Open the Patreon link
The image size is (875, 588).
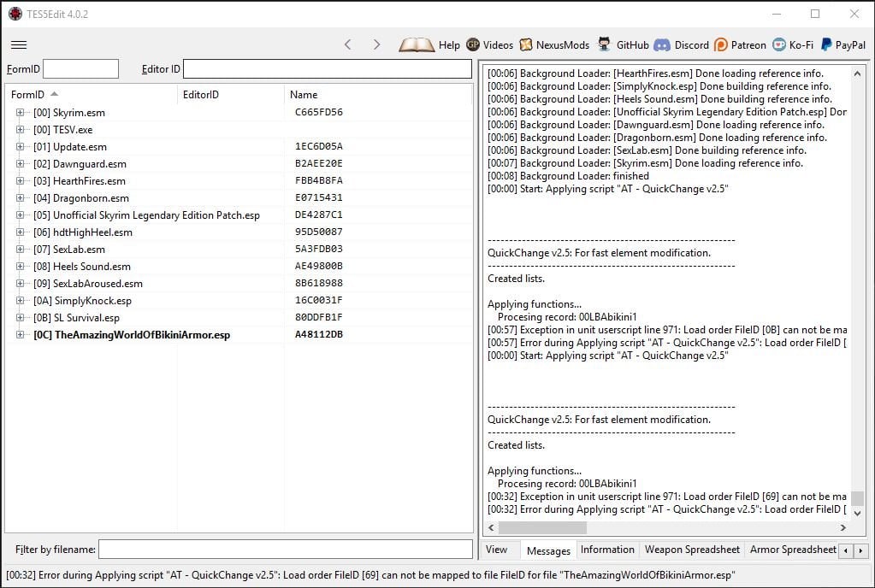coord(740,44)
